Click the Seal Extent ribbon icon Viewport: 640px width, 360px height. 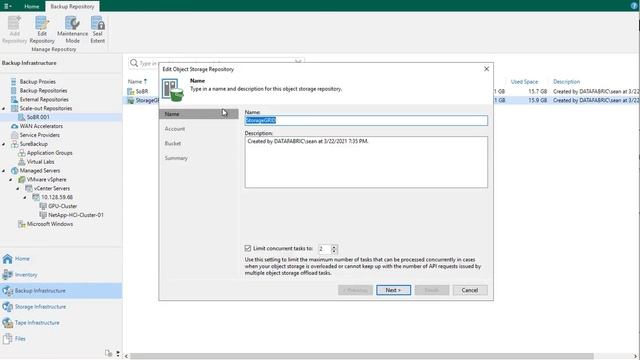[x=98, y=29]
